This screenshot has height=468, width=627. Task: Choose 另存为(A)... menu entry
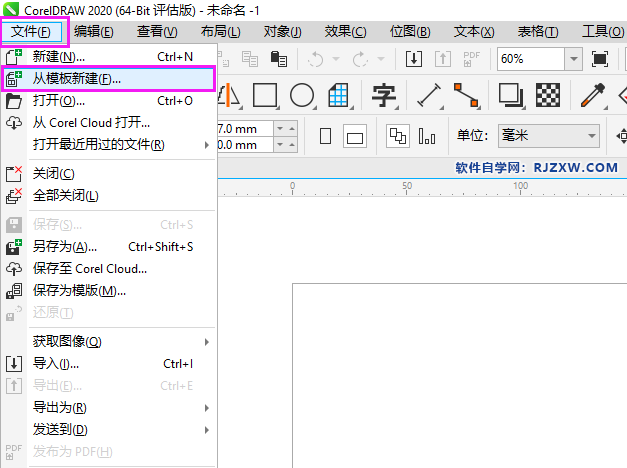109,247
